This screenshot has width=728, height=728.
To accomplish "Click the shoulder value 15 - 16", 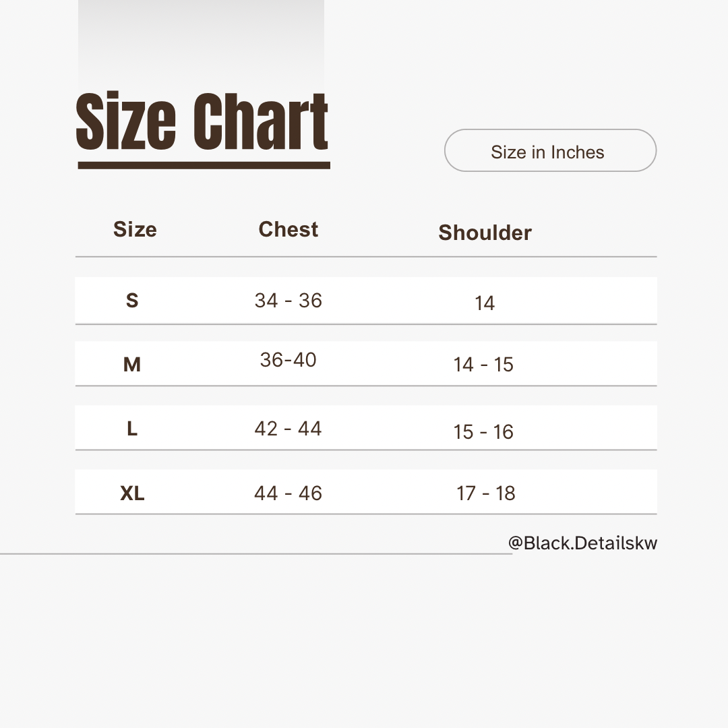I will point(483,431).
